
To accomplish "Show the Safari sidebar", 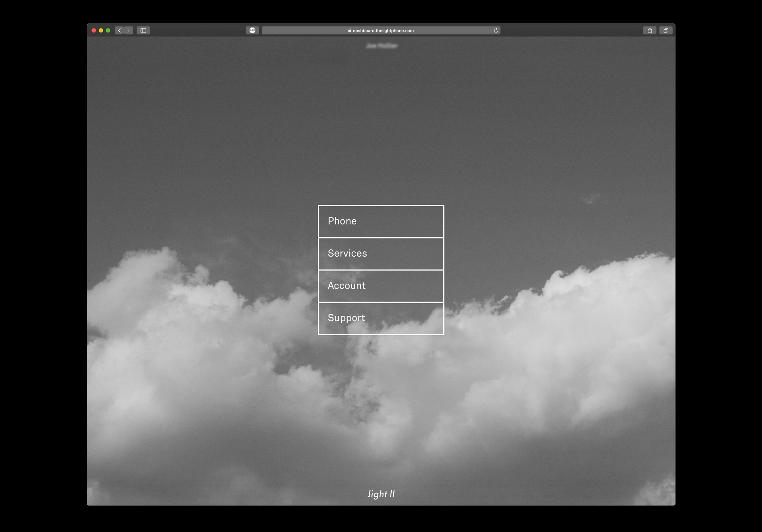I will coord(143,31).
